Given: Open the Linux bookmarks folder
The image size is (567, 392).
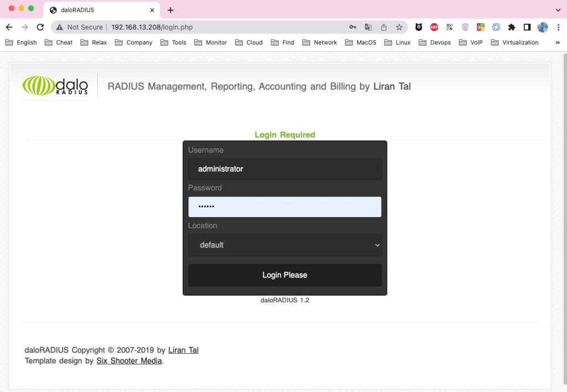Looking at the screenshot, I should point(398,42).
